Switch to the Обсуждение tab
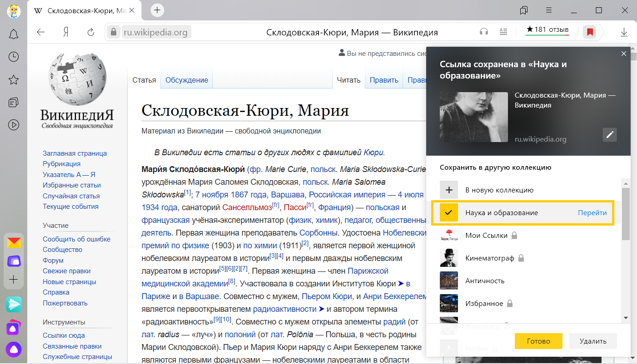The height and width of the screenshot is (364, 637). pos(187,80)
